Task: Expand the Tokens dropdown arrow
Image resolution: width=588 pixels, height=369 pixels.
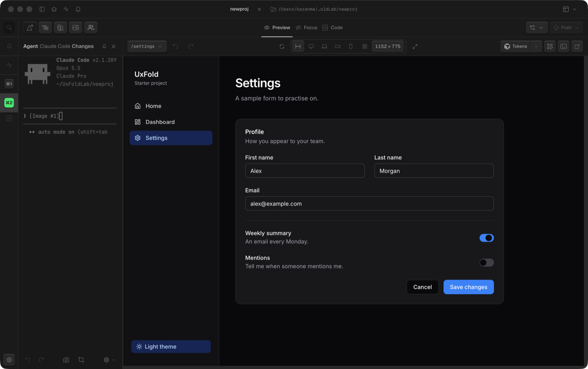Action: pos(536,46)
